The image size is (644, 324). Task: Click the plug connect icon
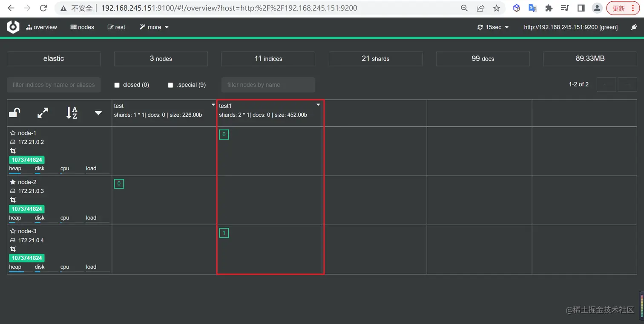[x=634, y=27]
